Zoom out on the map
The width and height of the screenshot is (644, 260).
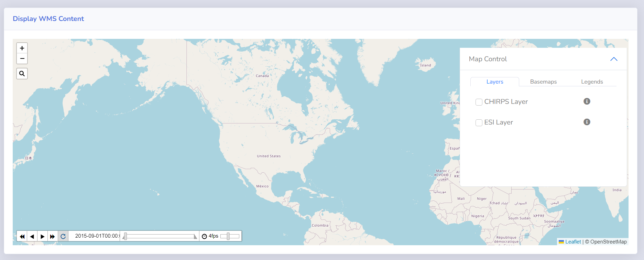22,59
